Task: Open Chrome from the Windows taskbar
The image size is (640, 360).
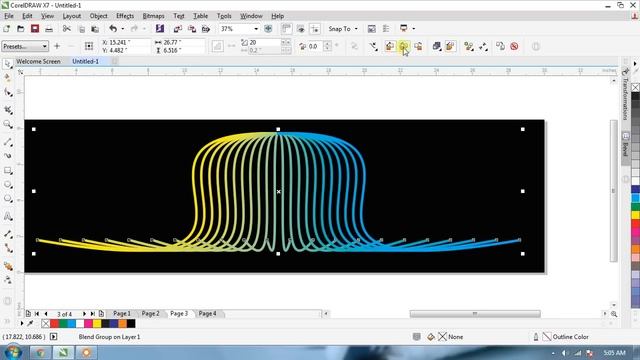Action: (40, 352)
